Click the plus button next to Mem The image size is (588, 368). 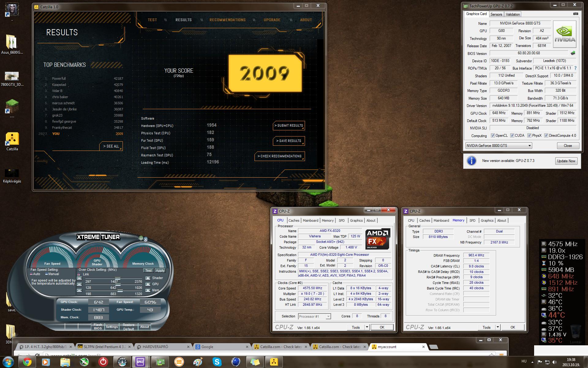point(148,290)
